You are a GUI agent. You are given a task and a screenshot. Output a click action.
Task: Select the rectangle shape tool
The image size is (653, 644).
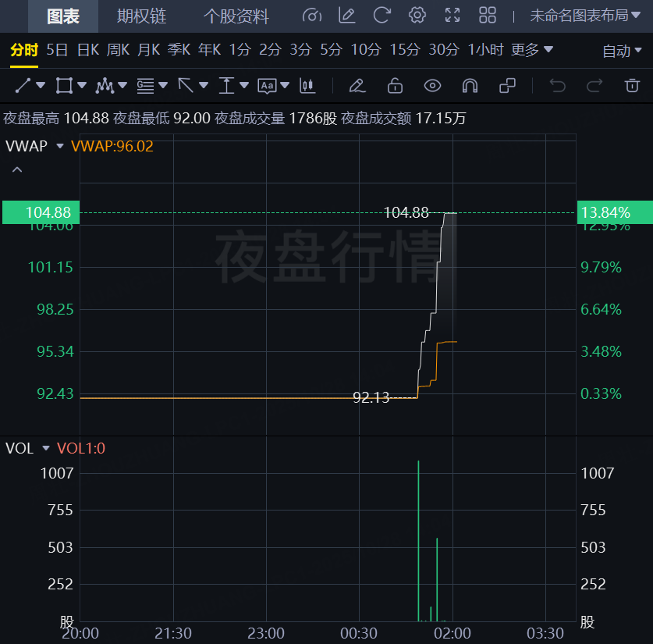pyautogui.click(x=64, y=86)
